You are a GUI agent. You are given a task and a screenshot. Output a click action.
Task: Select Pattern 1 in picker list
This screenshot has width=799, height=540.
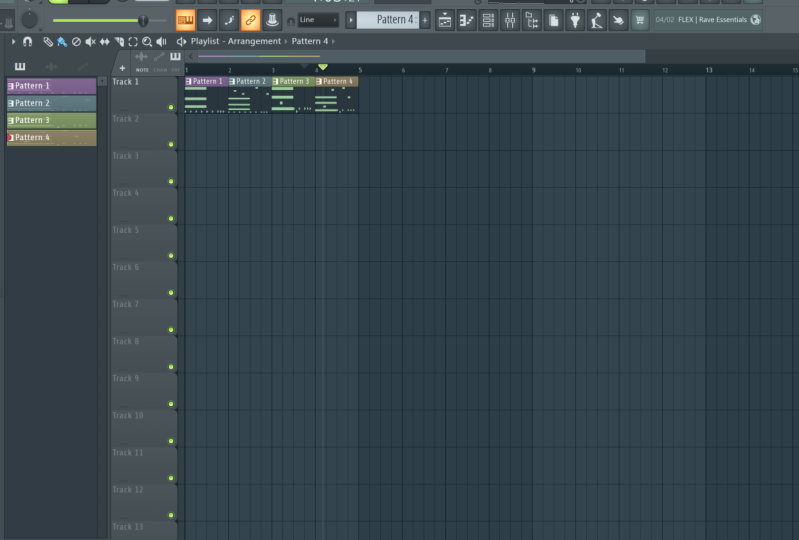click(x=51, y=86)
